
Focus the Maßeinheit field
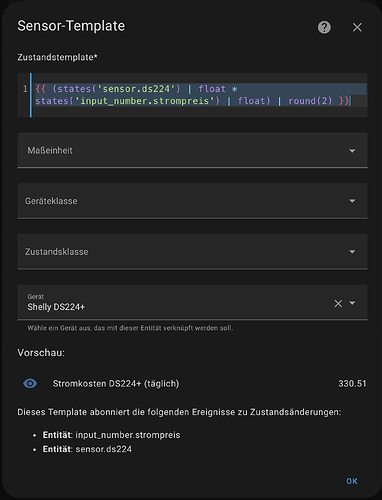coord(192,150)
